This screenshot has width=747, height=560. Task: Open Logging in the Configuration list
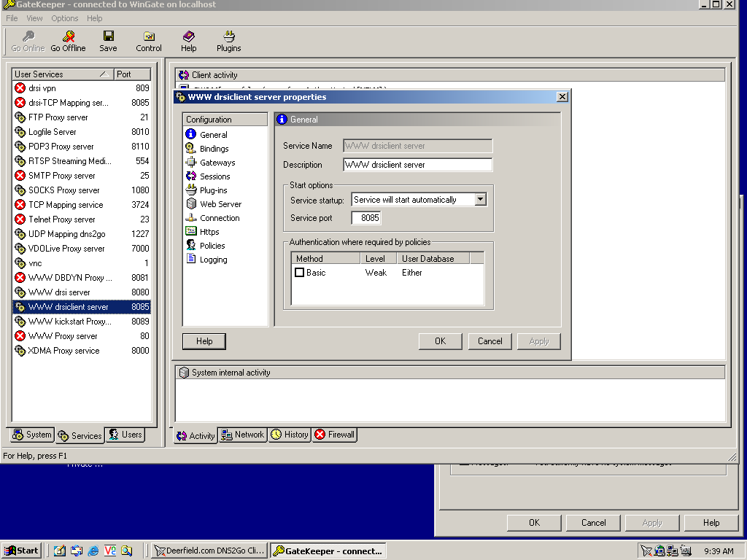point(206,259)
